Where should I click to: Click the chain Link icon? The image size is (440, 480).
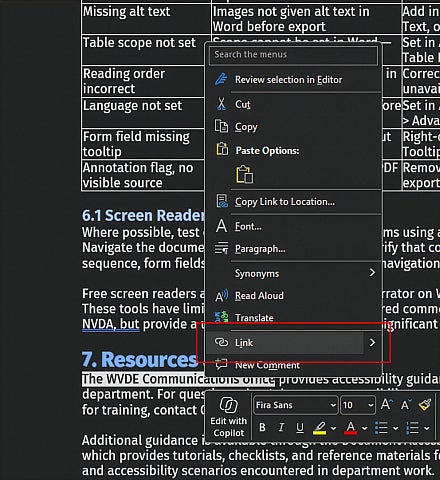221,342
